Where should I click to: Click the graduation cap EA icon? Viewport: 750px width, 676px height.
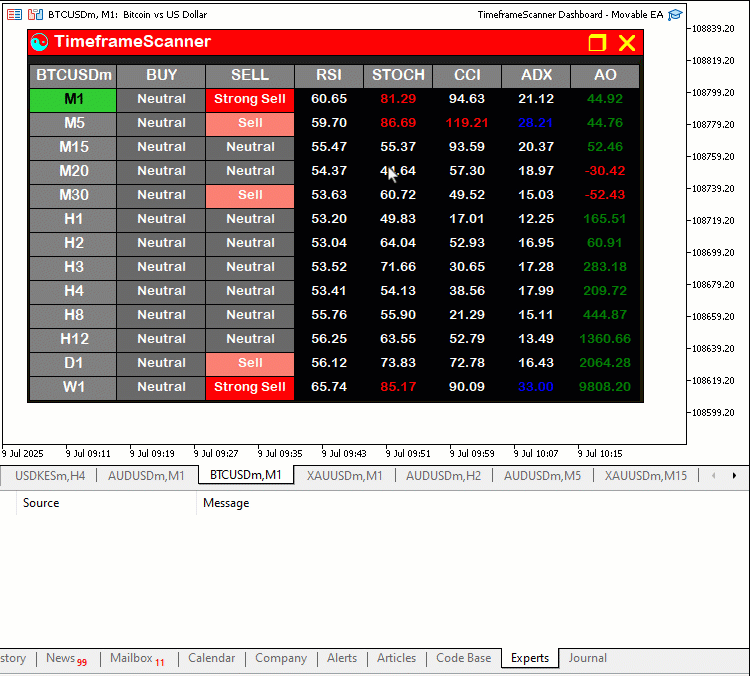coord(675,15)
